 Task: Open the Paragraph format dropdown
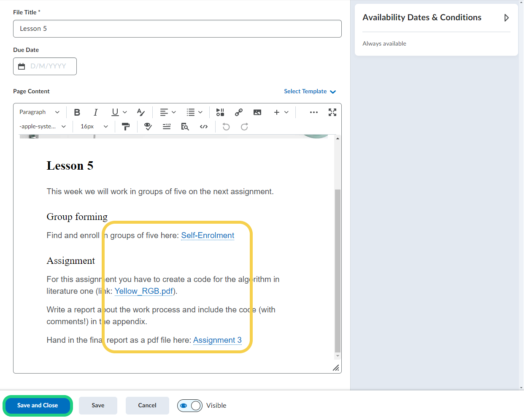tap(39, 112)
